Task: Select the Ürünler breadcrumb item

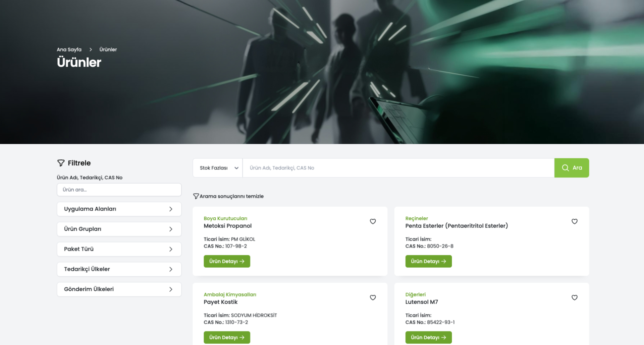Action: tap(108, 50)
